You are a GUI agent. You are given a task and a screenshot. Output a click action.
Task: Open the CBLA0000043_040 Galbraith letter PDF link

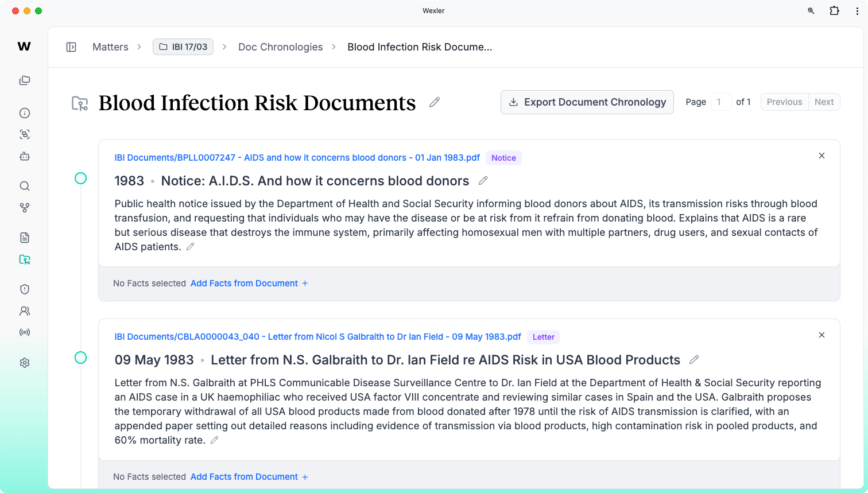(317, 337)
